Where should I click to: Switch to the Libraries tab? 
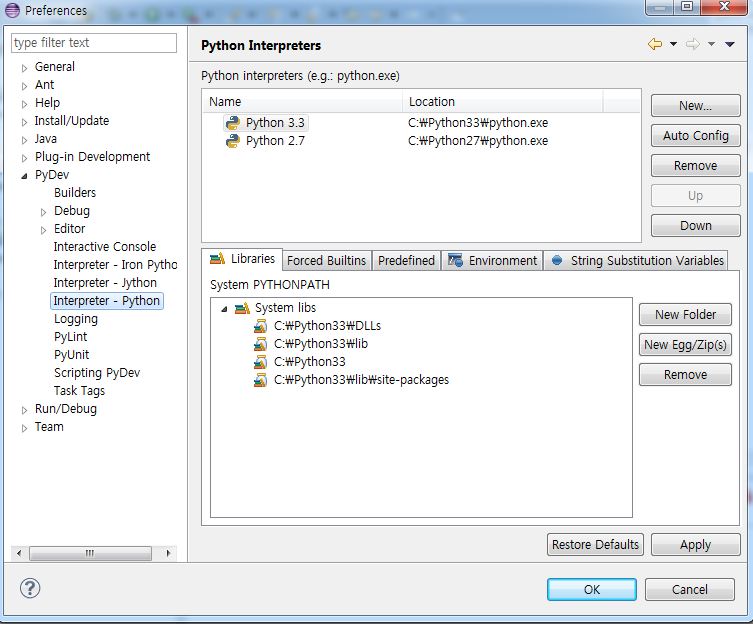(x=242, y=259)
